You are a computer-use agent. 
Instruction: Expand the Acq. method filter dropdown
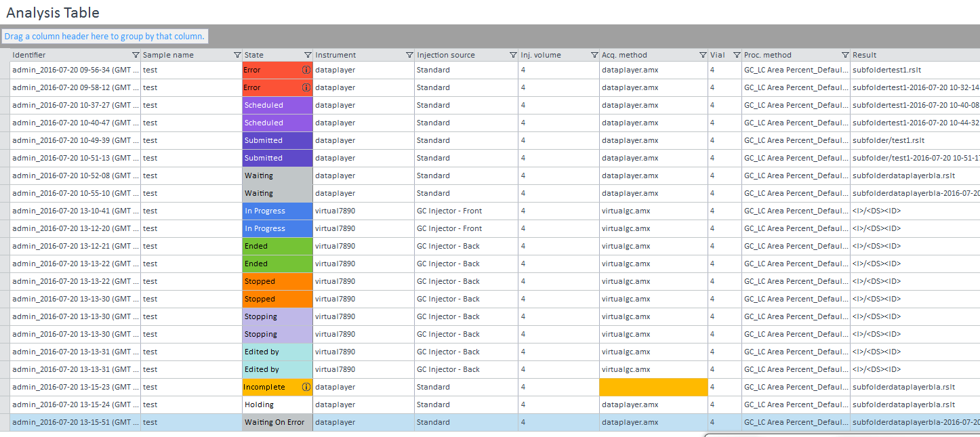pyautogui.click(x=703, y=56)
